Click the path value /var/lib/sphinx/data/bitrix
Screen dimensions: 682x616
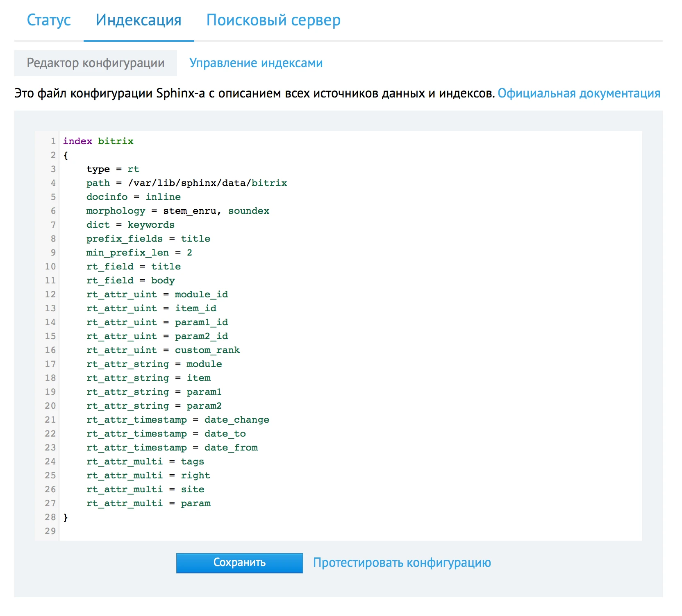pyautogui.click(x=207, y=183)
